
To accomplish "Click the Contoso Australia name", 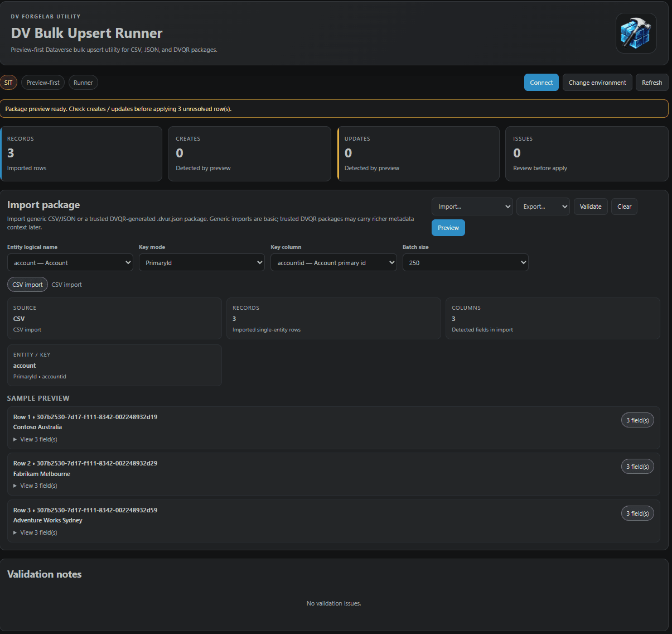I will 37,427.
